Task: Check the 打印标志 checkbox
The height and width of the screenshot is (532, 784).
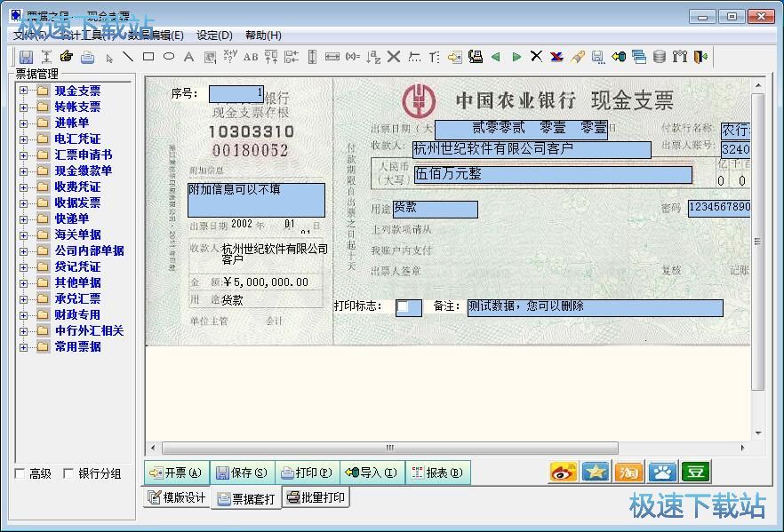Action: [404, 307]
